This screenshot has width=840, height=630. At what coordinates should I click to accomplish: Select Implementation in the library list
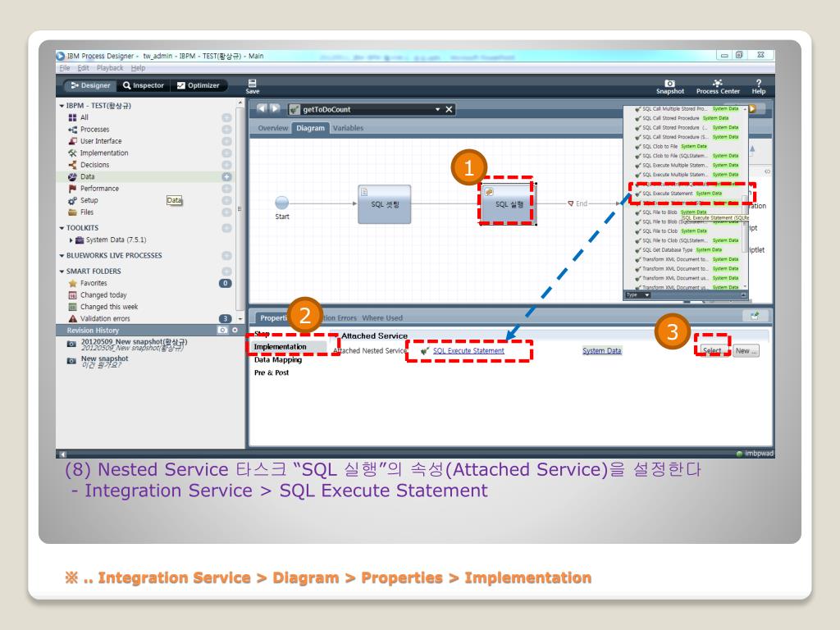click(98, 153)
